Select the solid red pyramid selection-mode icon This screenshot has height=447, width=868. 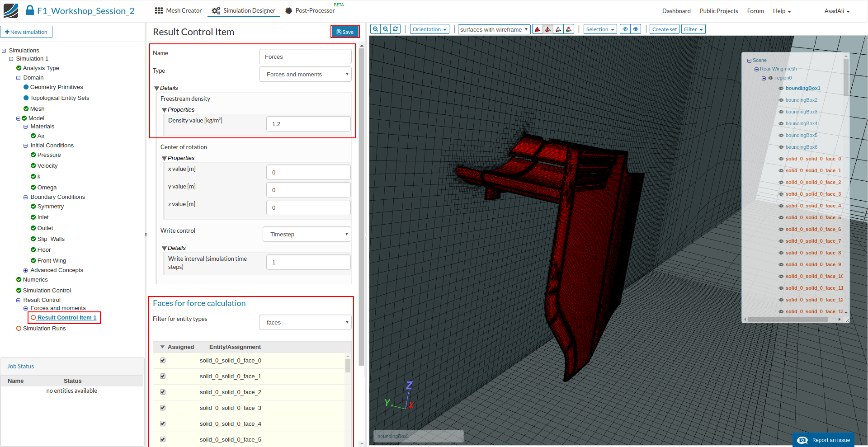click(538, 29)
